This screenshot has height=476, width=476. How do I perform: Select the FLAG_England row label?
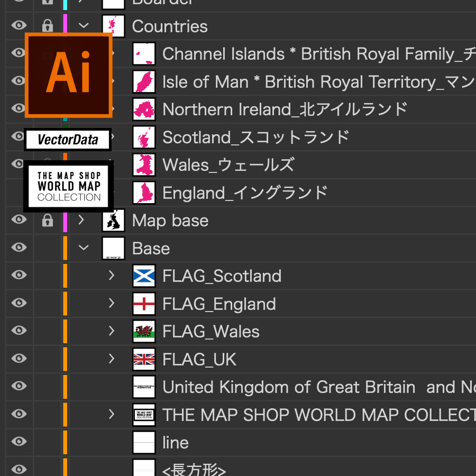coord(219,304)
